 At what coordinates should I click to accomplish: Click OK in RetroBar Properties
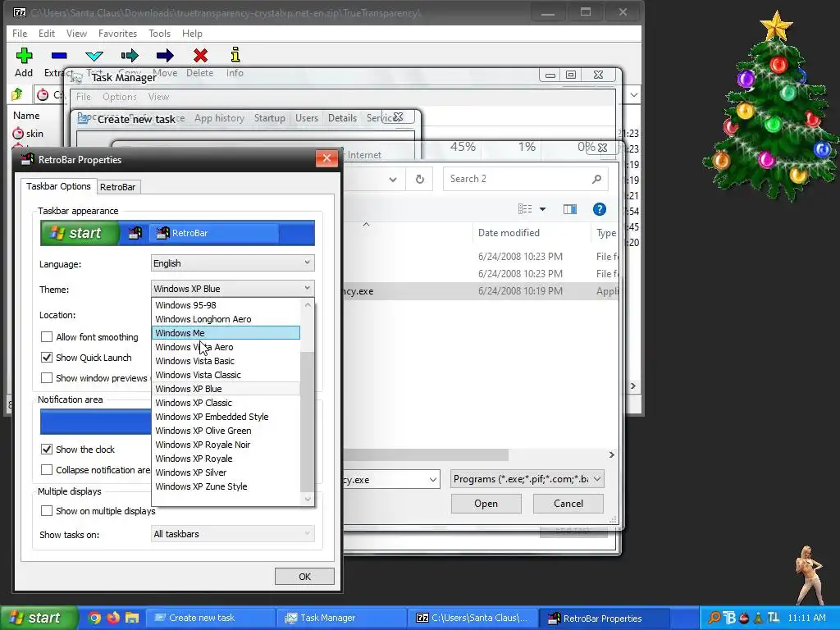point(304,577)
